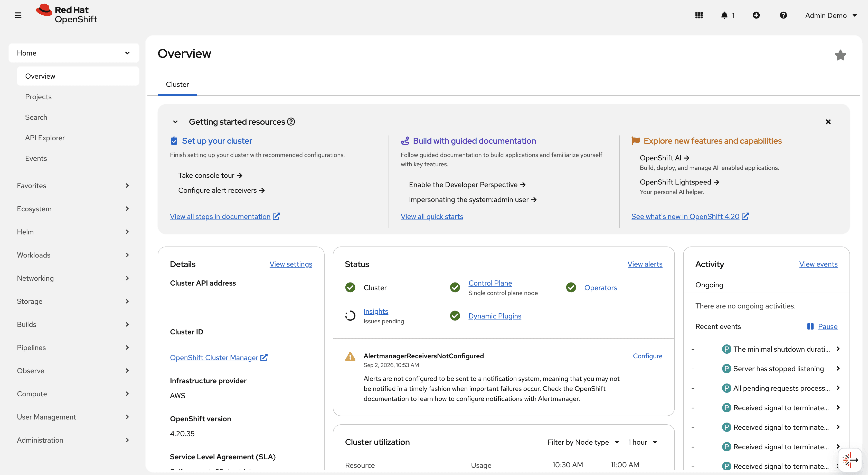Screen dimensions: 868x475
Task: Open the OpenShift AI feature link
Action: [x=664, y=158]
